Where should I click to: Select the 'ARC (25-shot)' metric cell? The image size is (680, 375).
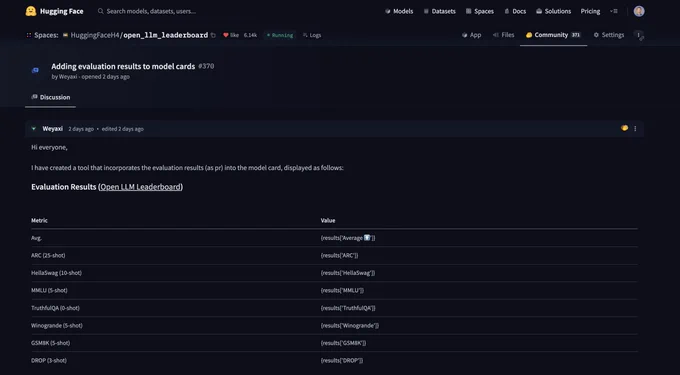point(48,255)
